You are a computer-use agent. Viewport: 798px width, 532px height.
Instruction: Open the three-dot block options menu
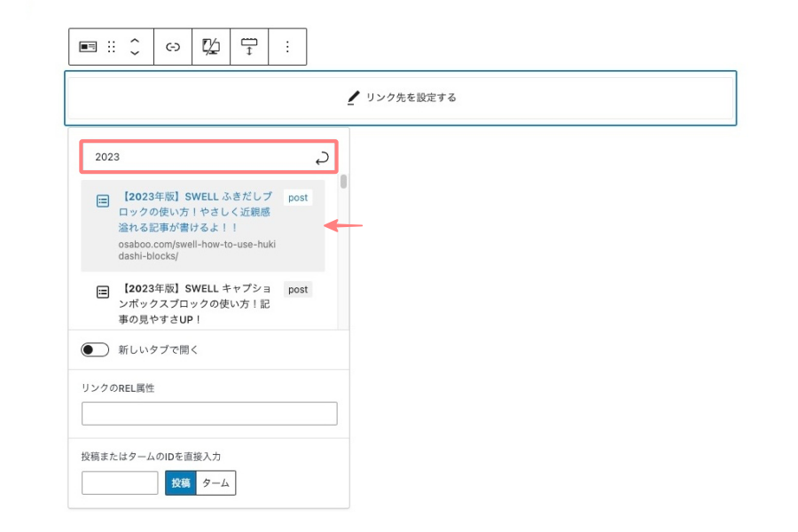pos(287,47)
